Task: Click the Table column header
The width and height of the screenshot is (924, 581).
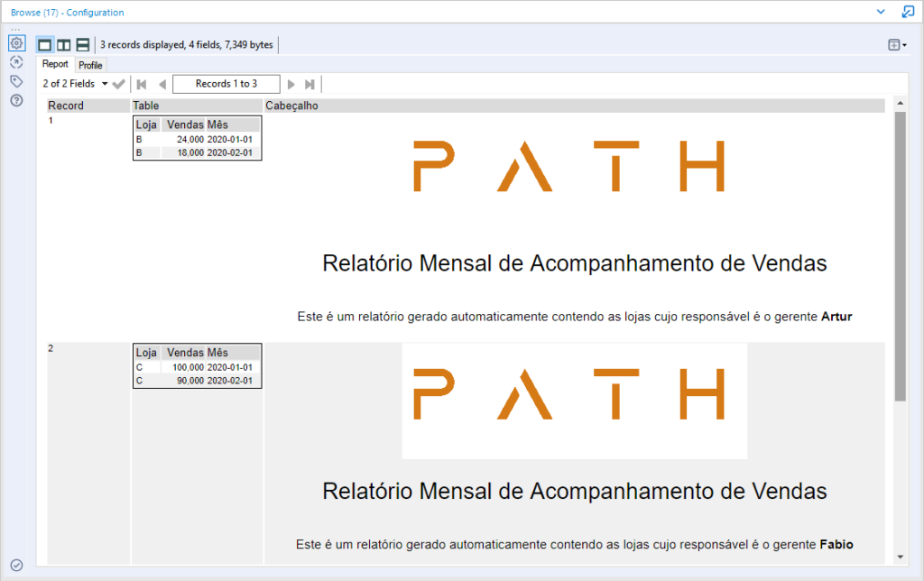Action: click(197, 106)
